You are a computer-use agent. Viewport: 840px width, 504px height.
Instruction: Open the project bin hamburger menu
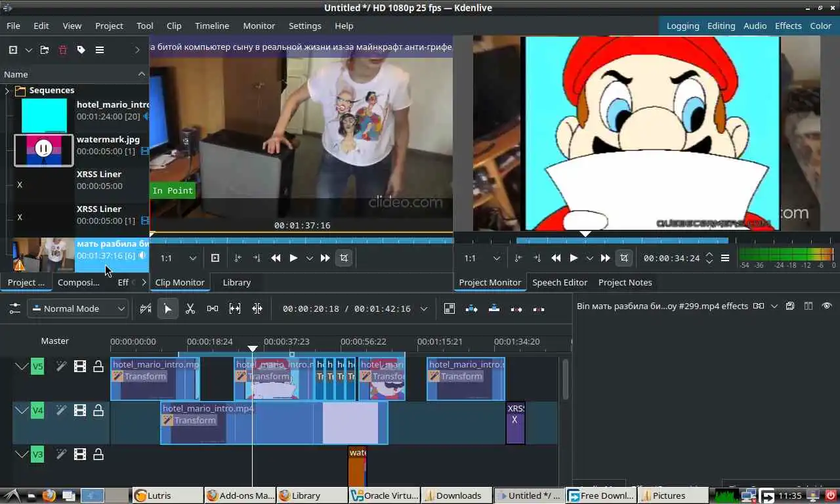coord(100,50)
